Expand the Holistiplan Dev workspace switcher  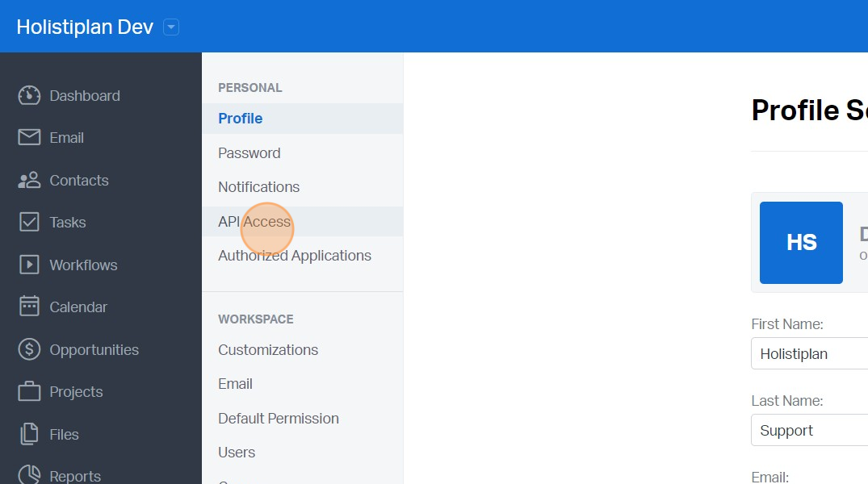[170, 27]
